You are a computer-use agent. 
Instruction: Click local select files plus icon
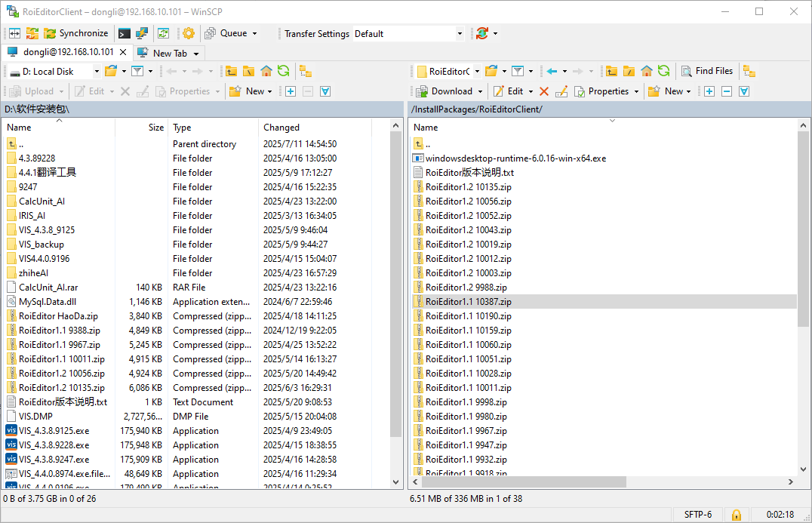tap(291, 91)
